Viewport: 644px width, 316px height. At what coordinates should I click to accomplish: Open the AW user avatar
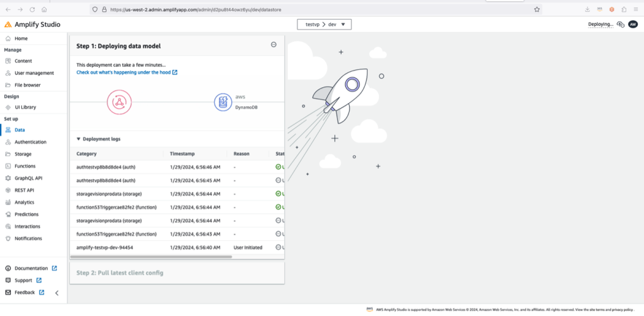click(x=633, y=25)
